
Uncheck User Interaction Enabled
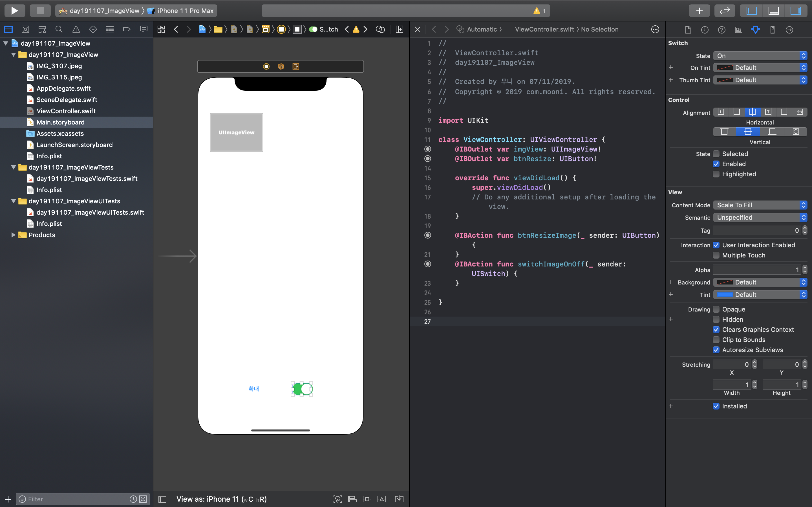716,245
